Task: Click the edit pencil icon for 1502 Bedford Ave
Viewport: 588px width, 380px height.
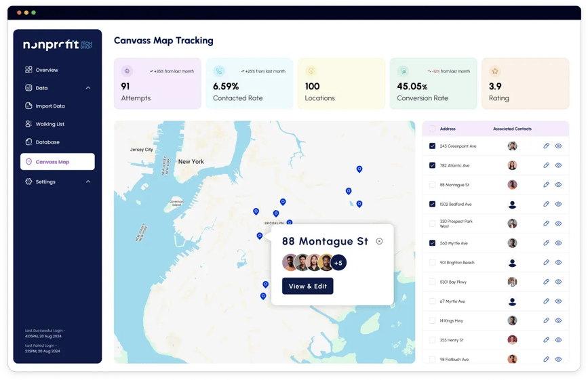Action: point(546,204)
